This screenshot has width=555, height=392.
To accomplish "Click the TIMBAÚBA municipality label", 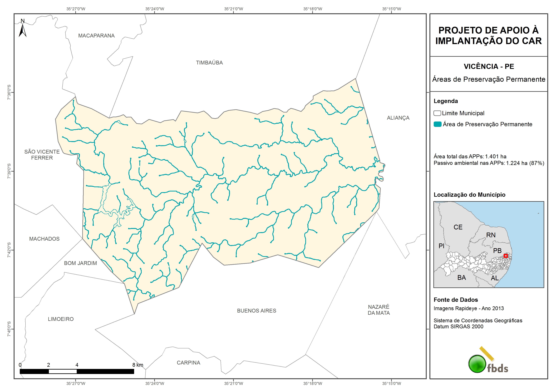I will click(x=209, y=63).
